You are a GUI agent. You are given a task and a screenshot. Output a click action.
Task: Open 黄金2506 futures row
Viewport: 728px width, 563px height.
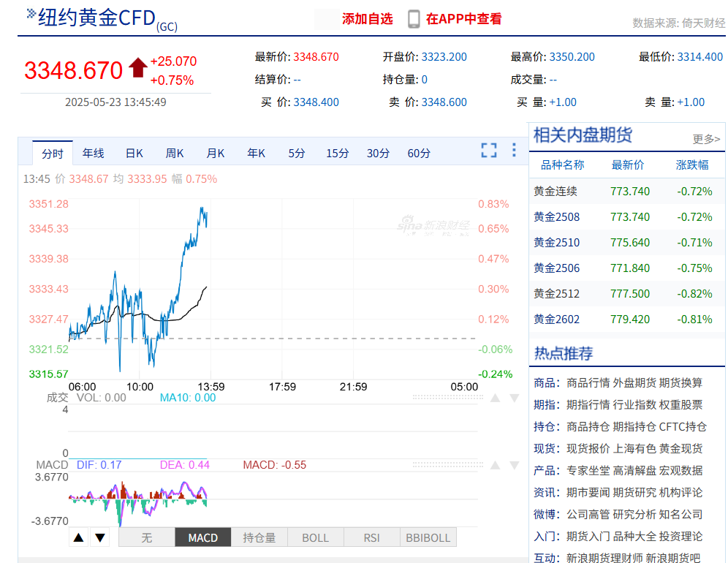tap(627, 268)
